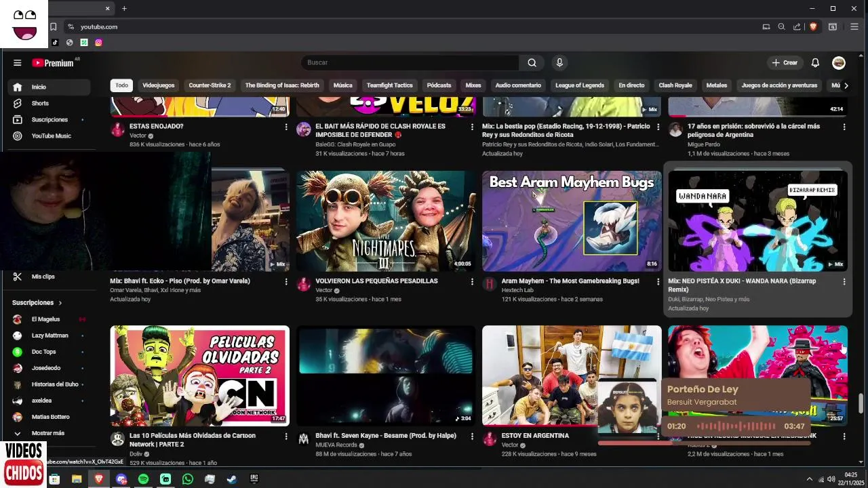Go to YouTube Premium home logo
This screenshot has height=488, width=868.
(53, 62)
